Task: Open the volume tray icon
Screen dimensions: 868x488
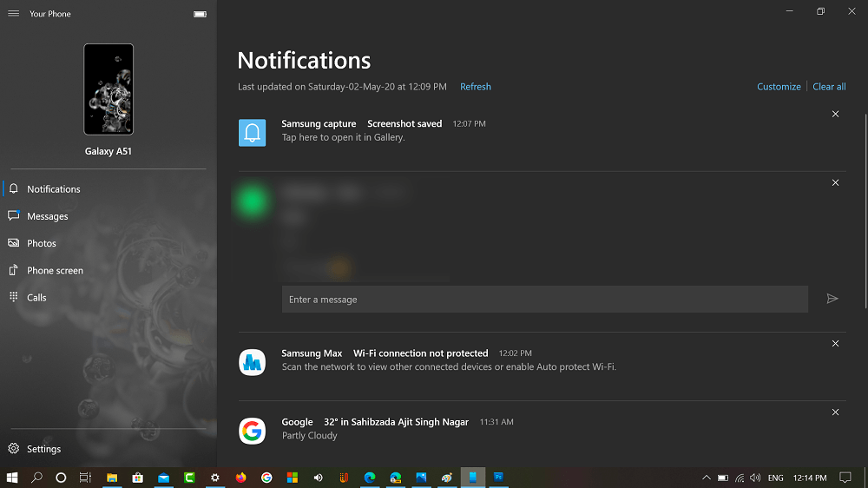Action: tap(755, 478)
